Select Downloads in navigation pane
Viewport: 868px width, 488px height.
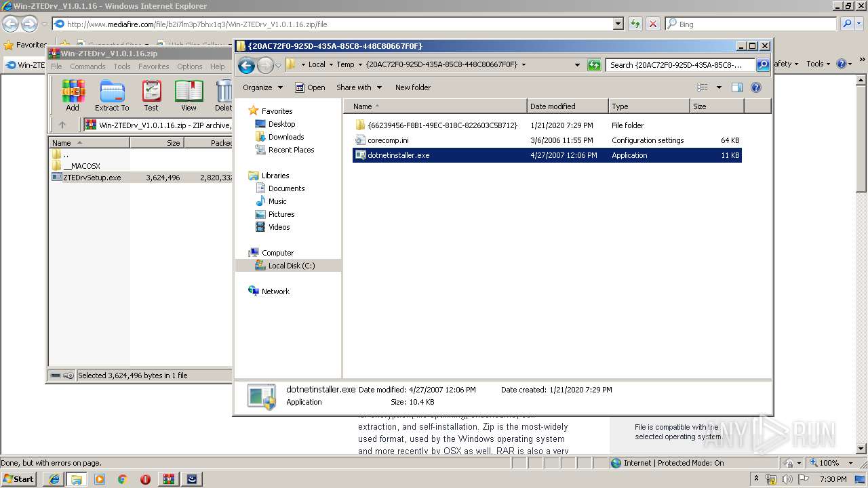(x=285, y=137)
